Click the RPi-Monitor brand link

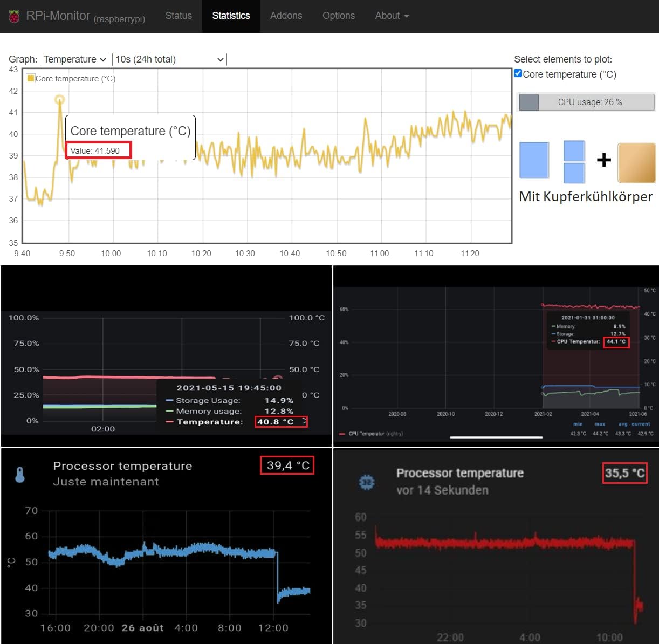point(58,16)
